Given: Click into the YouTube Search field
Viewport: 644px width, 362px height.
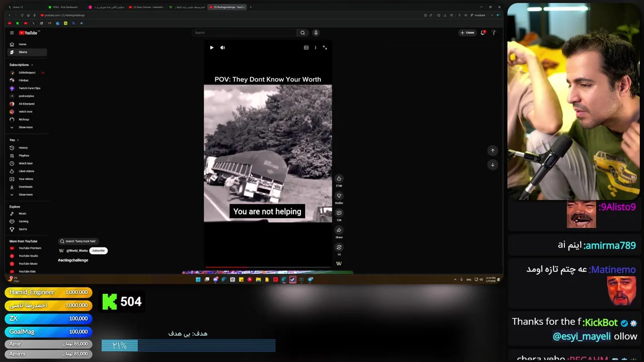Looking at the screenshot, I should coord(244,33).
